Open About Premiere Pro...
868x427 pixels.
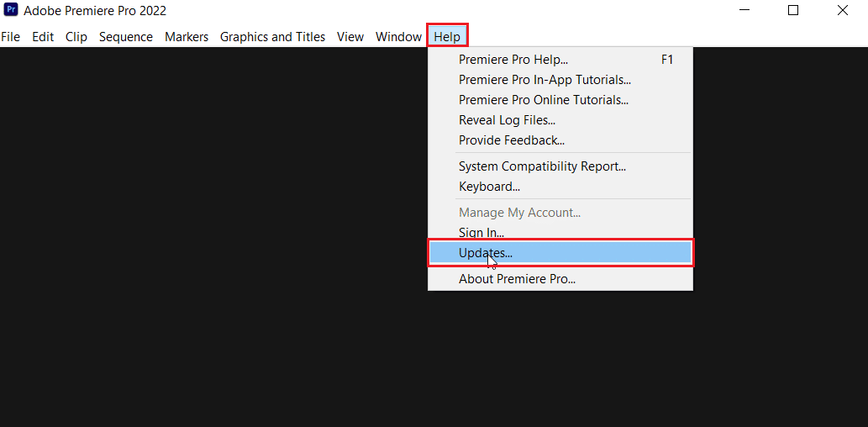click(x=560, y=279)
